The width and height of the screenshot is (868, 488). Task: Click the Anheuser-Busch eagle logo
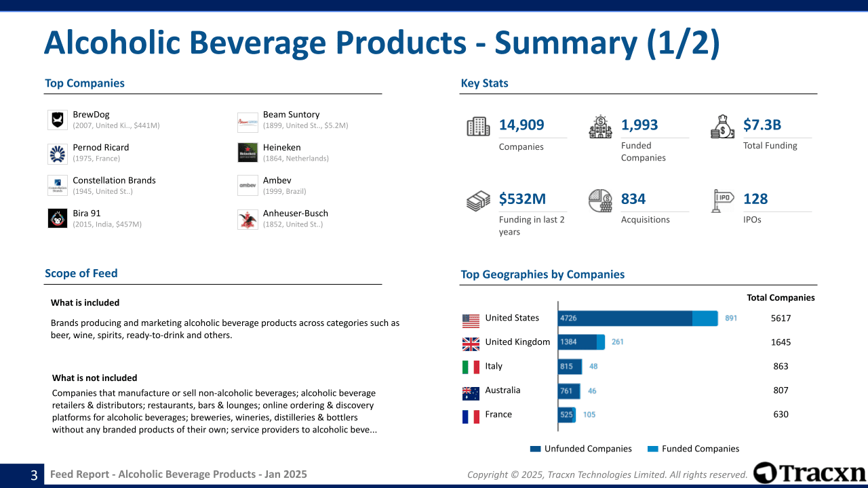pyautogui.click(x=248, y=218)
